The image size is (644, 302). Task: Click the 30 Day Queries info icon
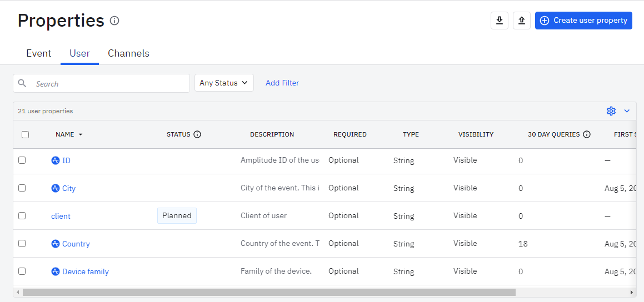(x=587, y=134)
